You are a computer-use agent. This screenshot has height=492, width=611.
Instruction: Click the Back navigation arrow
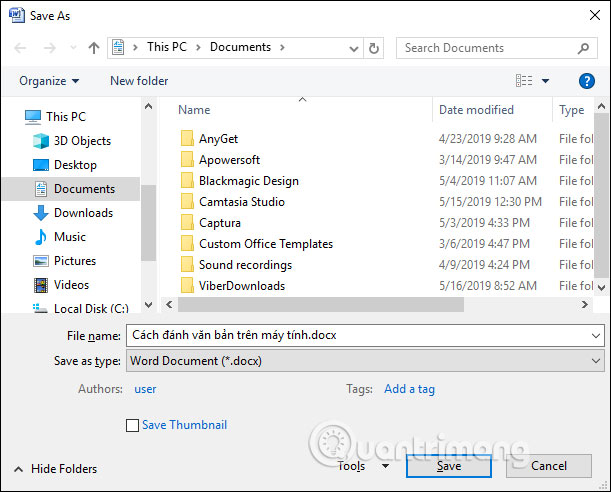pyautogui.click(x=22, y=47)
